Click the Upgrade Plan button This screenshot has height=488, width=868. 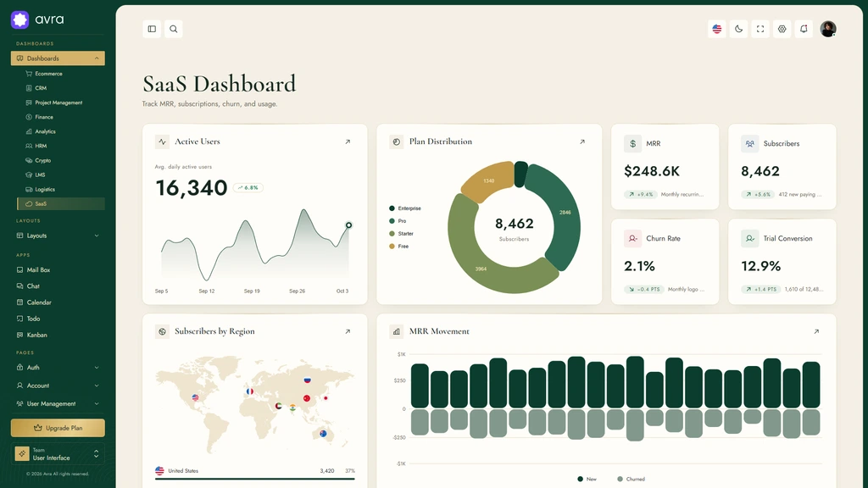tap(58, 428)
